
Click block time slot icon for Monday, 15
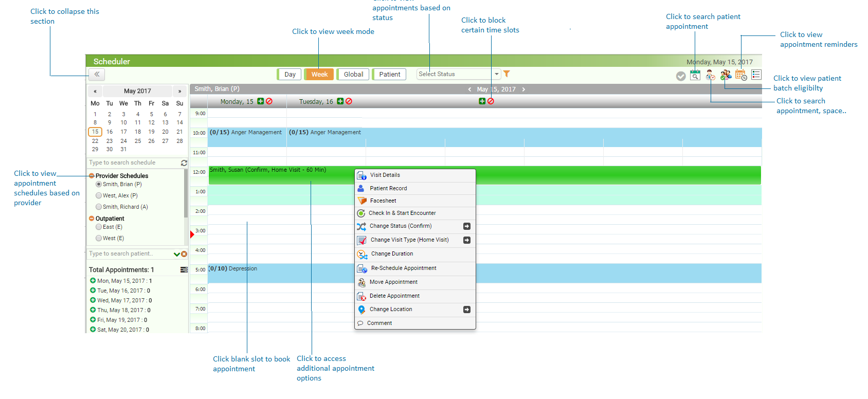point(269,101)
